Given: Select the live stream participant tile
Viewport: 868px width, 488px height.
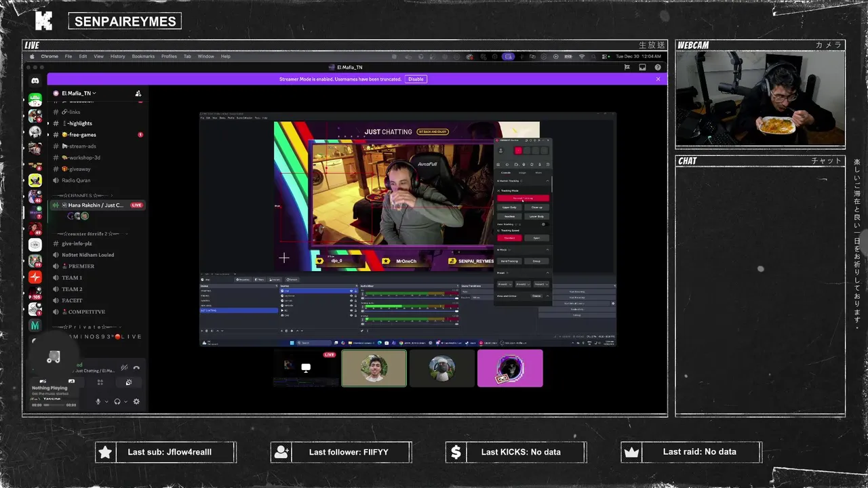Looking at the screenshot, I should pos(306,368).
